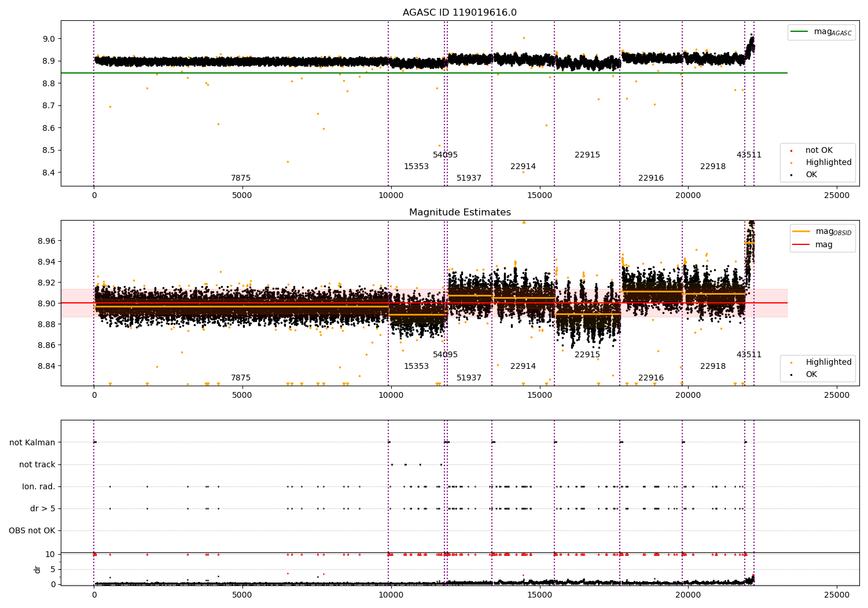Screen dimensions: 868x608
Task: Click the 9.0 y-axis tick of top plot
Action: [x=49, y=39]
